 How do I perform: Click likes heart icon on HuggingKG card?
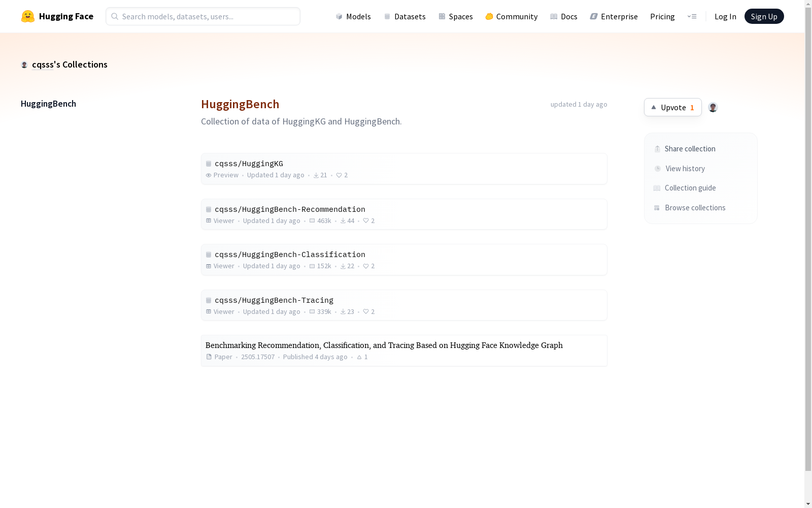point(339,175)
